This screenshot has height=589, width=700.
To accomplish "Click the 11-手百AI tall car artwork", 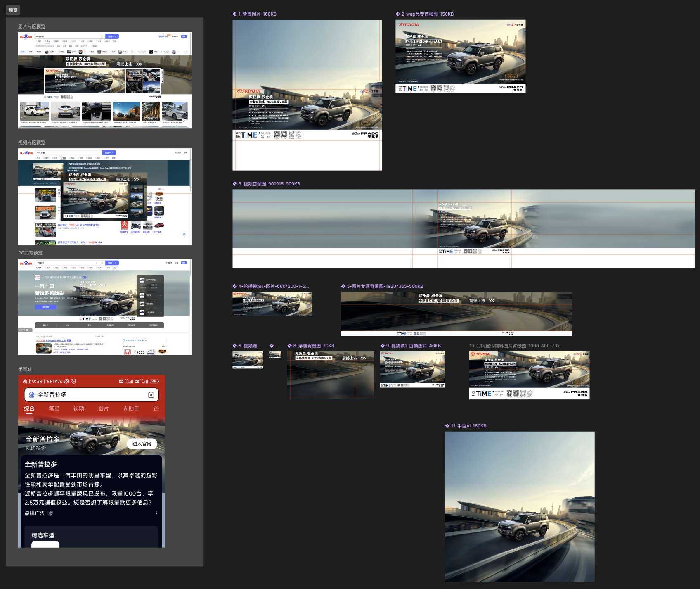I will pyautogui.click(x=520, y=507).
